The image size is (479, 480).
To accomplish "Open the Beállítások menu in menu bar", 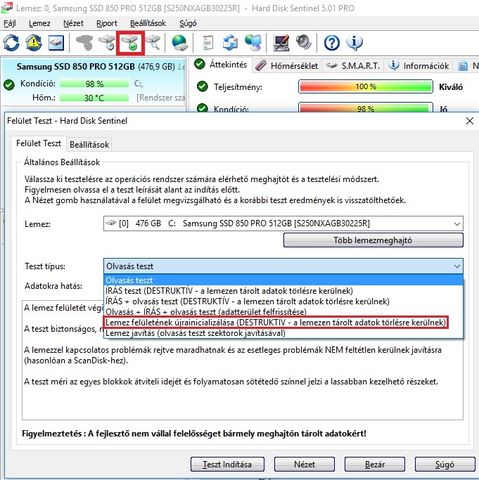I will click(148, 23).
